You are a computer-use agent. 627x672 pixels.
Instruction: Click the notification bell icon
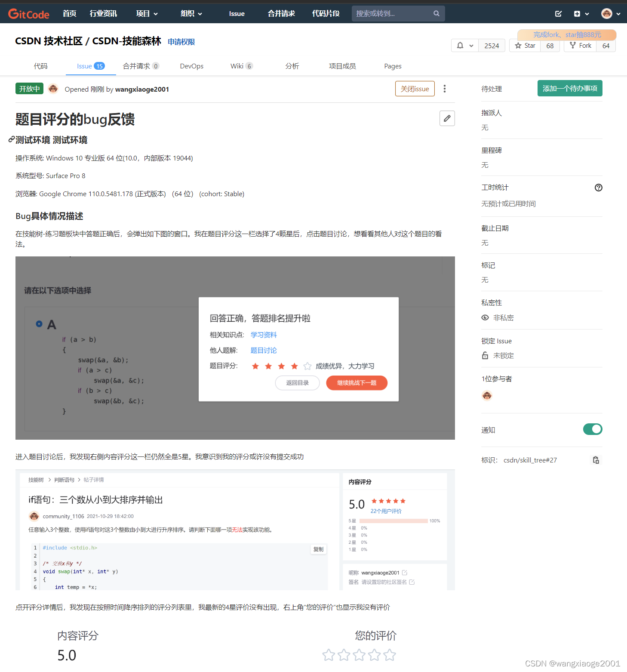(460, 45)
